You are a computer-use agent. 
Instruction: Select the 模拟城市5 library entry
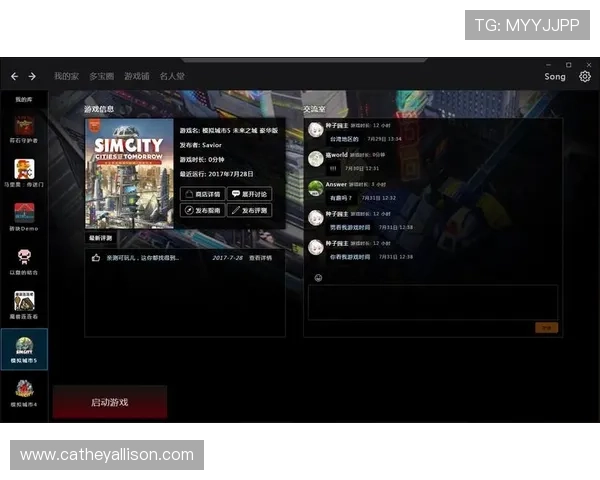pos(24,349)
